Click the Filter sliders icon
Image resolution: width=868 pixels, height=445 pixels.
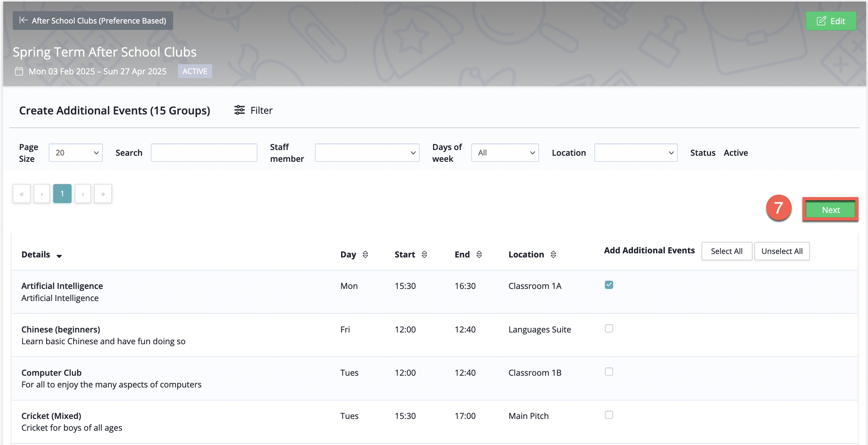point(239,110)
